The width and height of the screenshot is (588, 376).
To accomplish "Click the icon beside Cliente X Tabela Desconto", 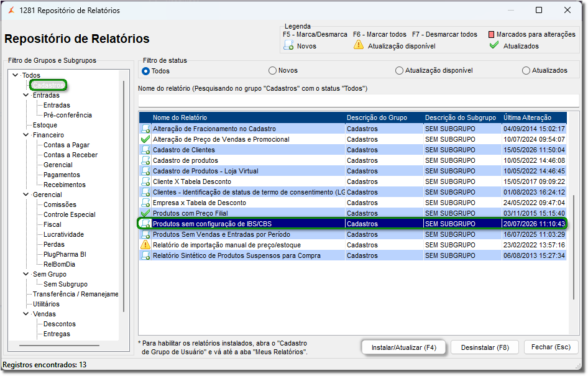I will pos(145,182).
